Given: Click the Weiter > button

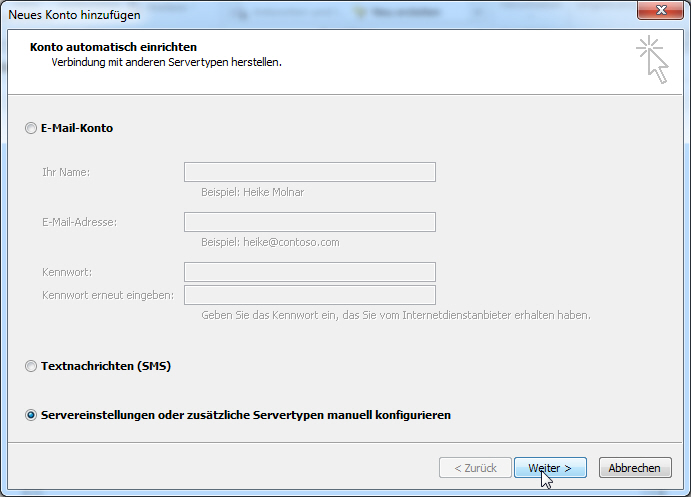Looking at the screenshot, I should (550, 467).
